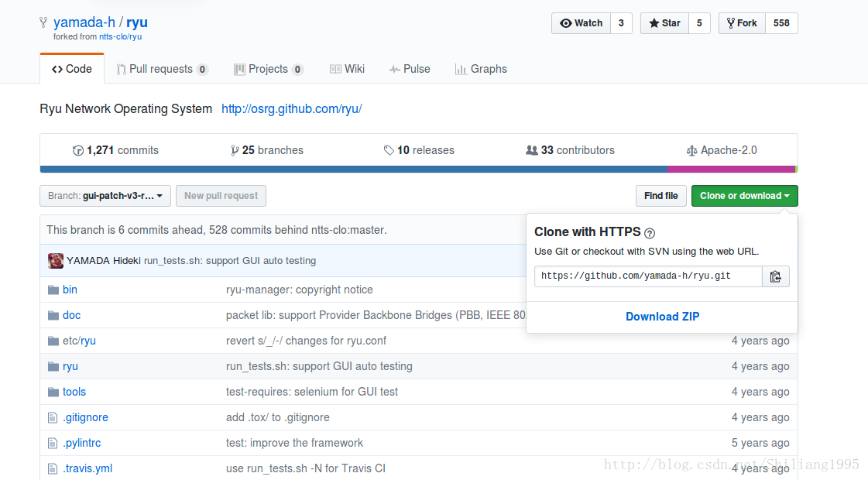Click the New pull request button
This screenshot has height=480, width=868.
221,196
